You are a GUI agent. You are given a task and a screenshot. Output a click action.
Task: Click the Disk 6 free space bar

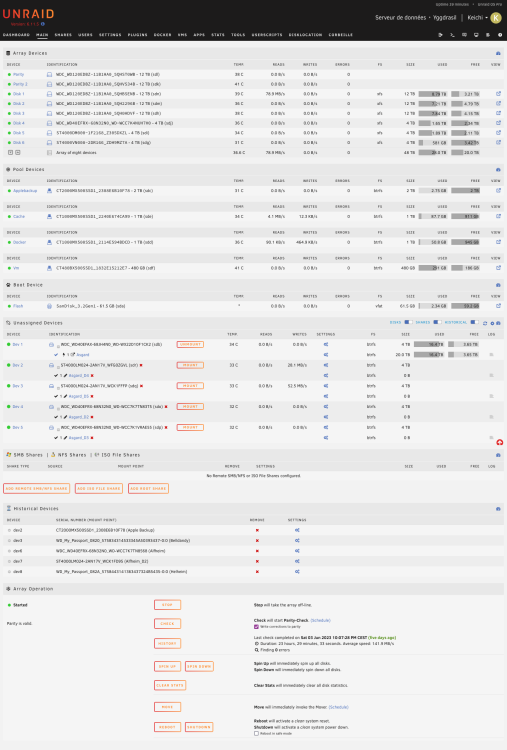pos(465,143)
